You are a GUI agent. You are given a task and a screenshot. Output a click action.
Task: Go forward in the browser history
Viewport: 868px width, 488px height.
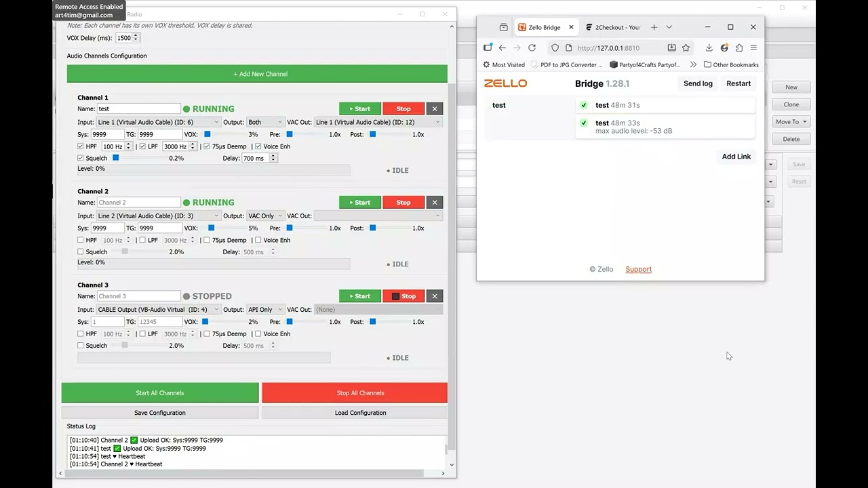[517, 48]
